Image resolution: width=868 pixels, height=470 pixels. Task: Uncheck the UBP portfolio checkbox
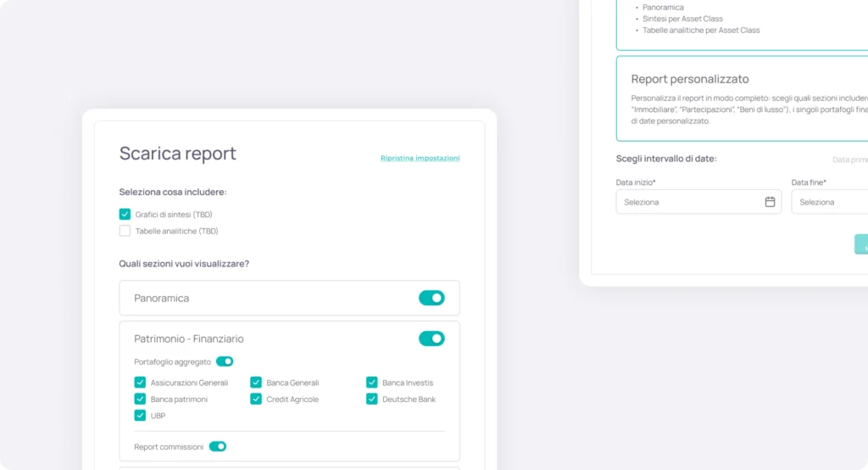[x=140, y=416]
